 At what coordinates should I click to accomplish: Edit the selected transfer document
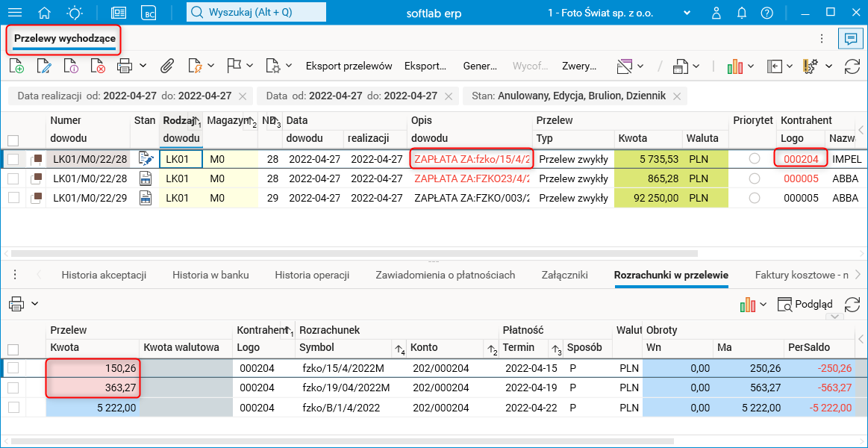pos(44,66)
